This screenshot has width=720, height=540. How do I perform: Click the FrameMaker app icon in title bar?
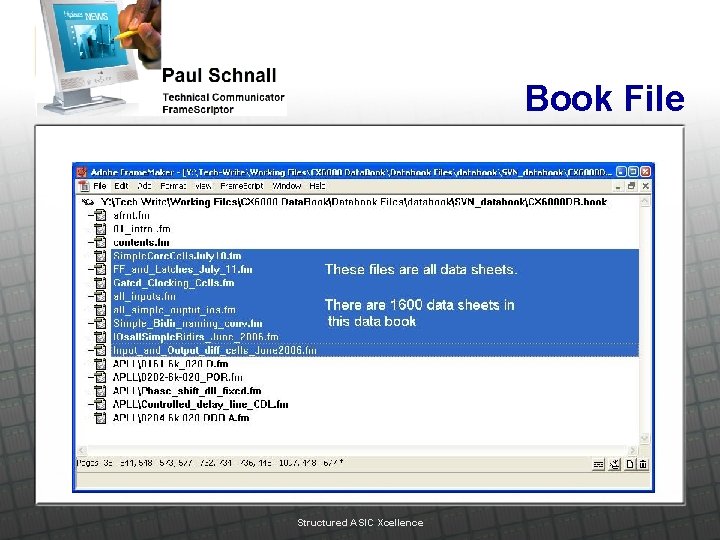coord(82,172)
